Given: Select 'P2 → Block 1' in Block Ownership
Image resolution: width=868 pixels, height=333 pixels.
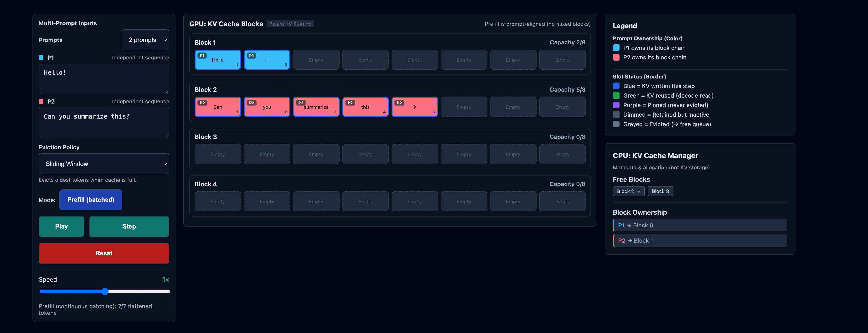Looking at the screenshot, I should [699, 240].
